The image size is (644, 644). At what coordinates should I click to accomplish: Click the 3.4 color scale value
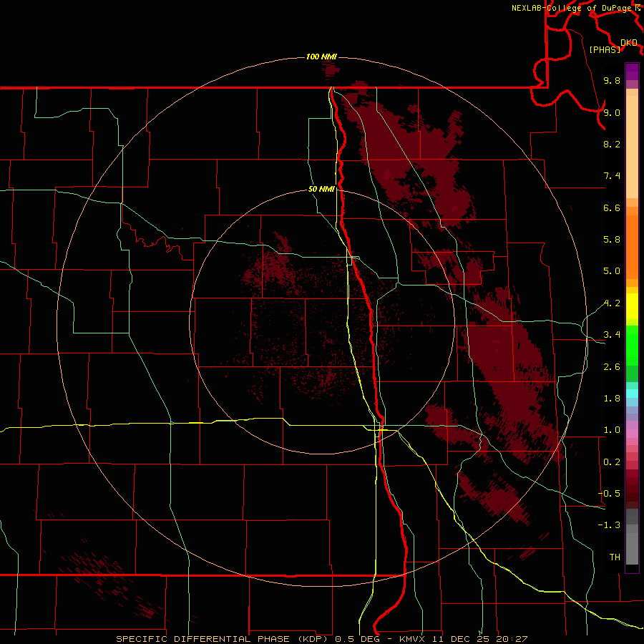(612, 335)
